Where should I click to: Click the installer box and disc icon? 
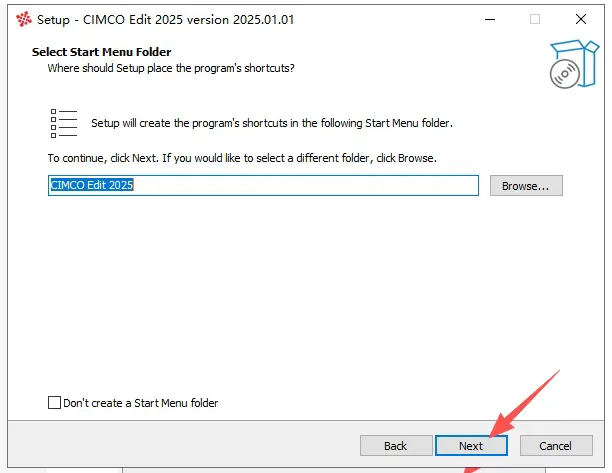pyautogui.click(x=574, y=64)
